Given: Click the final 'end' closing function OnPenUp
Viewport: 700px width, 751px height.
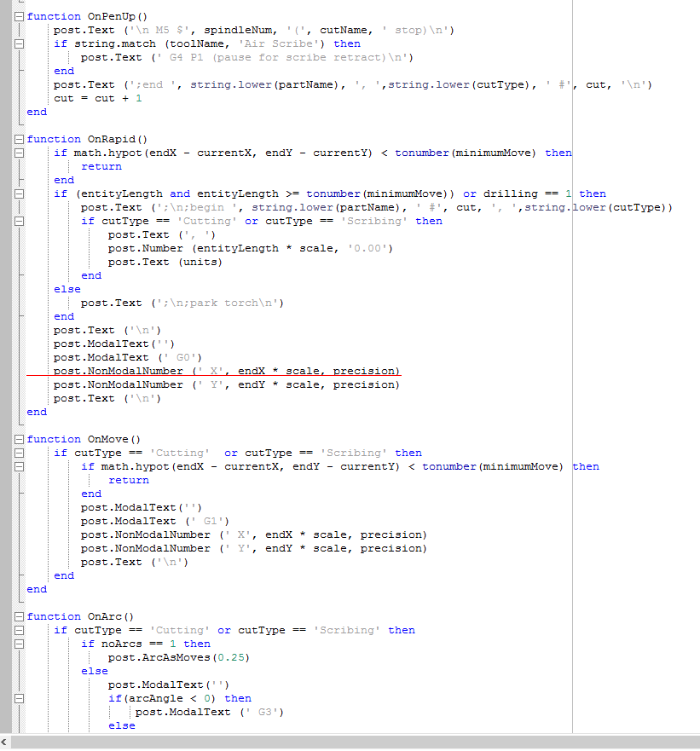Looking at the screenshot, I should [x=37, y=112].
